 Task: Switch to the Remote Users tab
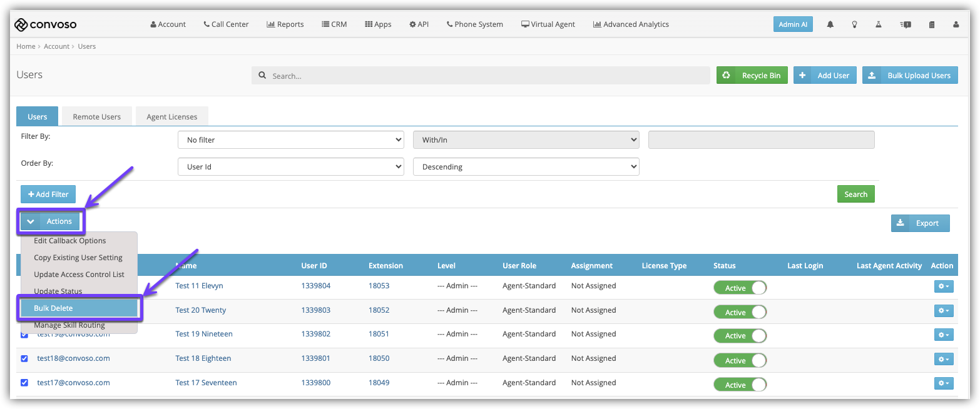pos(97,116)
